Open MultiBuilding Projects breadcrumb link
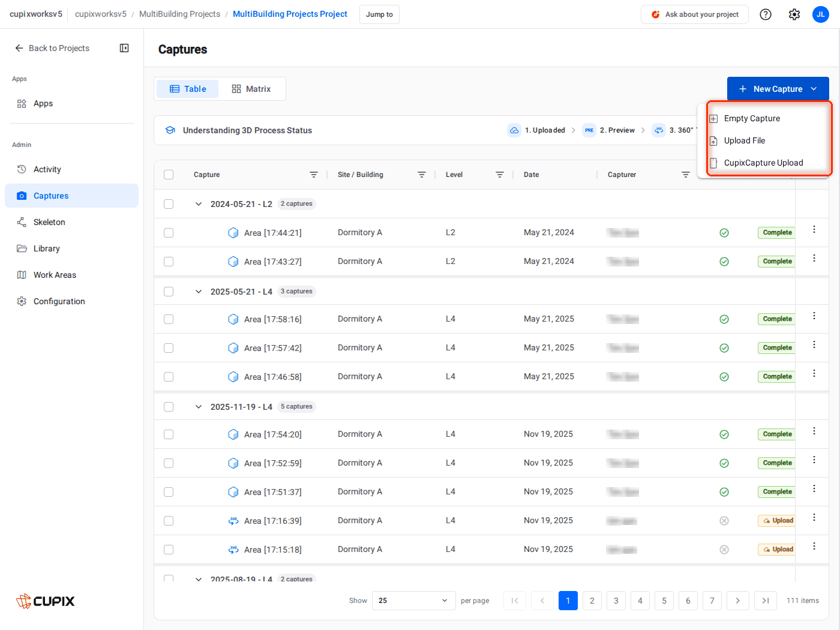840x630 pixels. coord(179,14)
